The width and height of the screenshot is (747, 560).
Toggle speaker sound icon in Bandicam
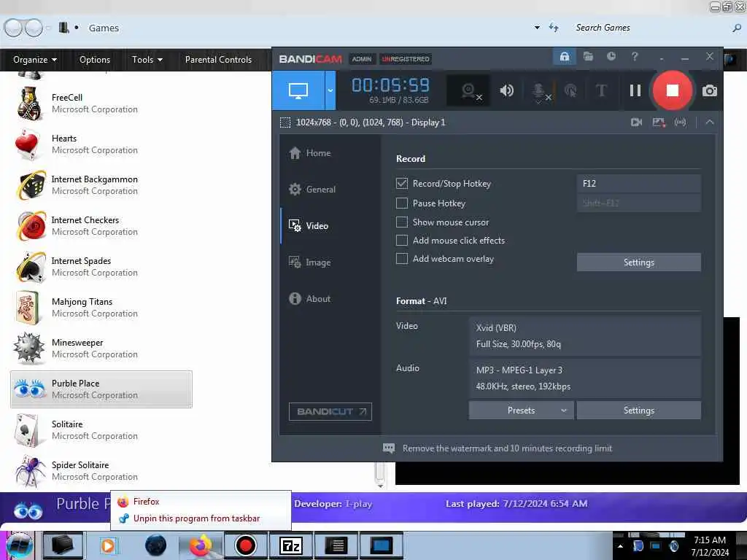coord(506,90)
